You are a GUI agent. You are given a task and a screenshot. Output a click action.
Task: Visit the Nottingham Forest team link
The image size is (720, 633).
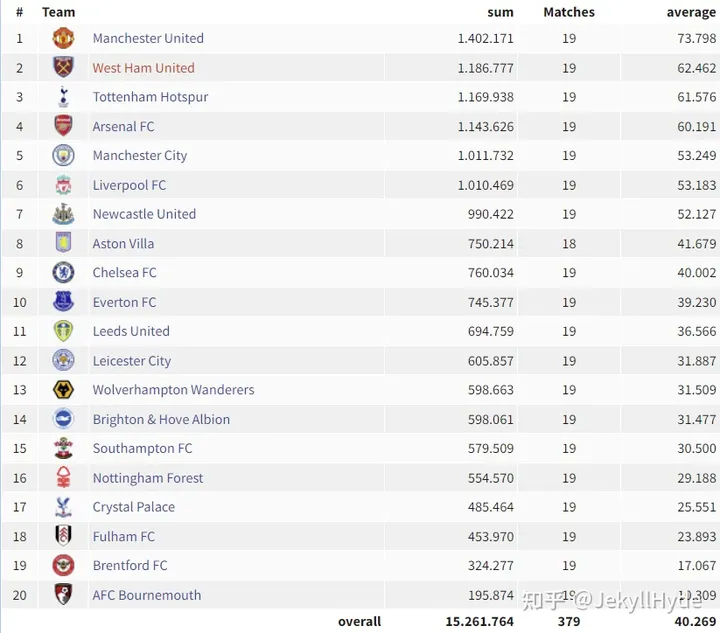(148, 478)
